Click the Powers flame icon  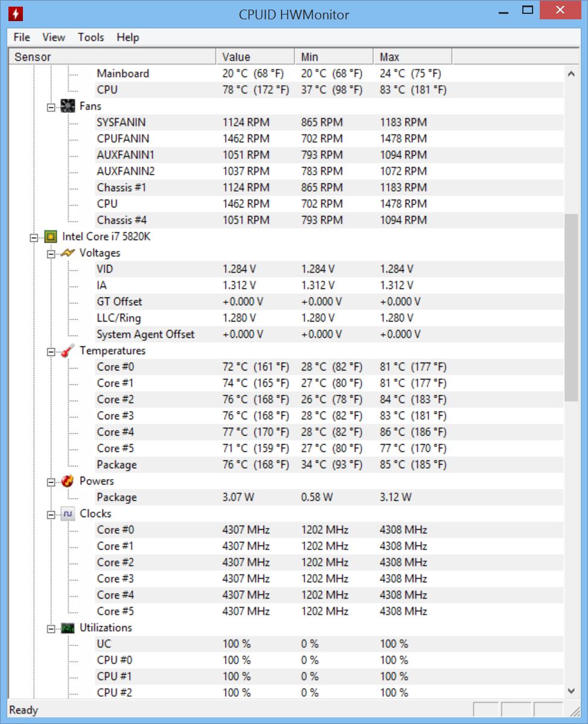[x=68, y=481]
